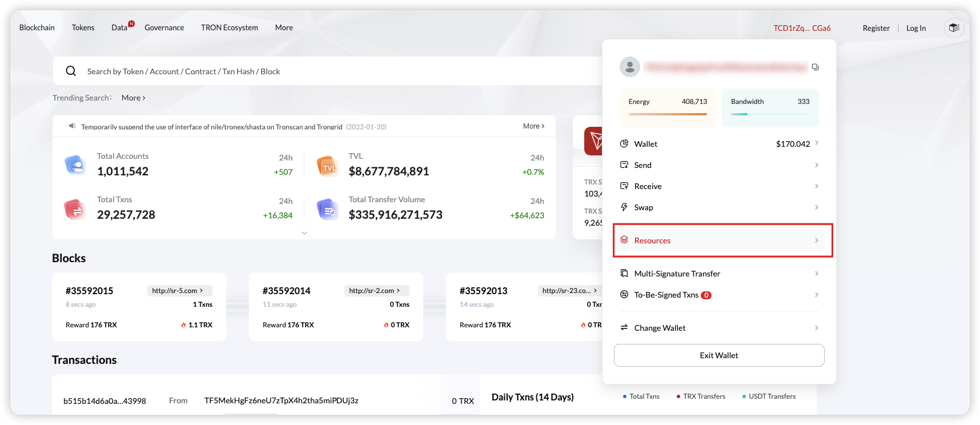Open transaction b515b14d6a0a...43998
Screen dimensions: 980x425
coord(105,400)
